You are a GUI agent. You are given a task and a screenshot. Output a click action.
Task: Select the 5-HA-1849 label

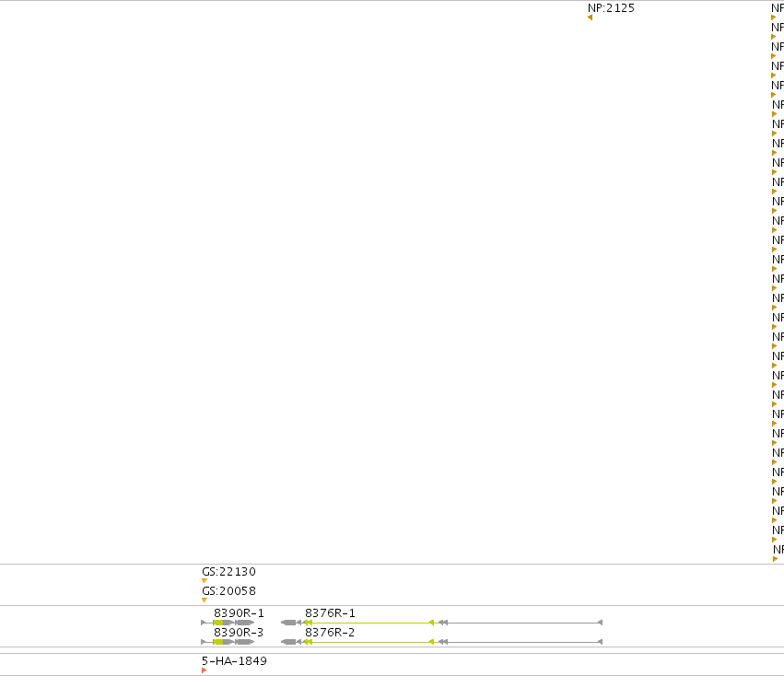tap(234, 661)
